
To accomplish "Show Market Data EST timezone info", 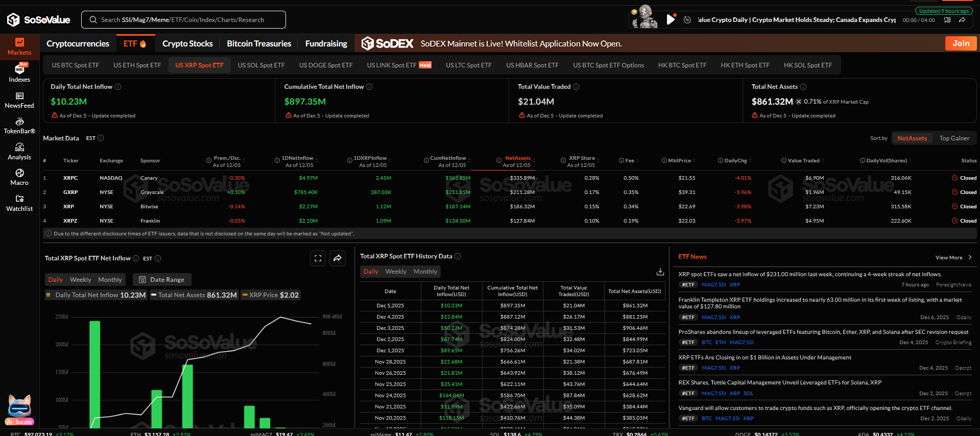I will pyautogui.click(x=101, y=138).
